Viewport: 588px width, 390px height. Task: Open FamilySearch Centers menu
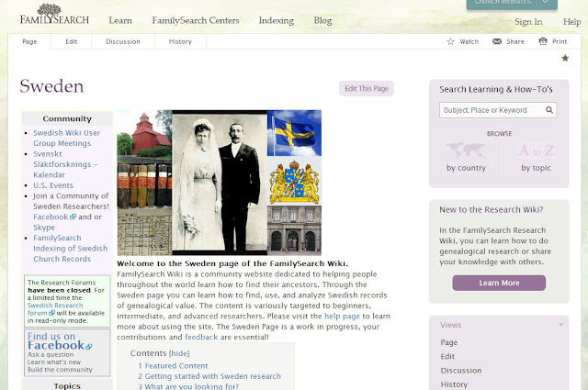196,20
